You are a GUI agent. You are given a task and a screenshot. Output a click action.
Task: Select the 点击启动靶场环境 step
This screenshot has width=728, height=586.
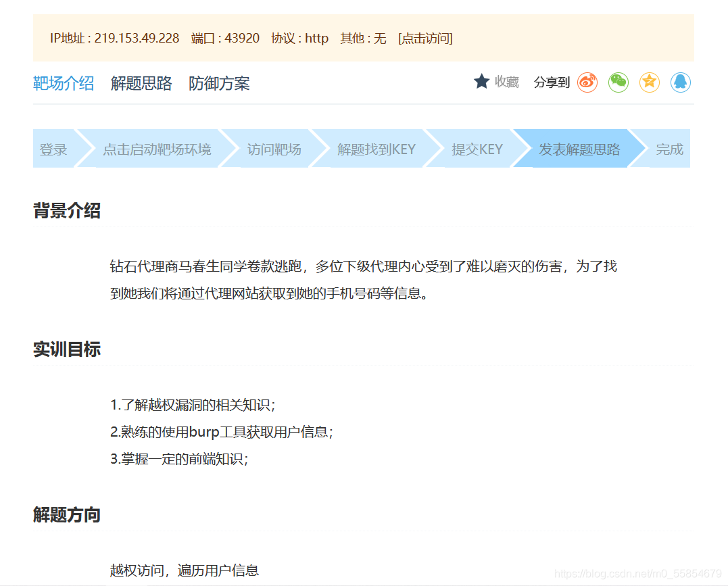click(x=157, y=149)
